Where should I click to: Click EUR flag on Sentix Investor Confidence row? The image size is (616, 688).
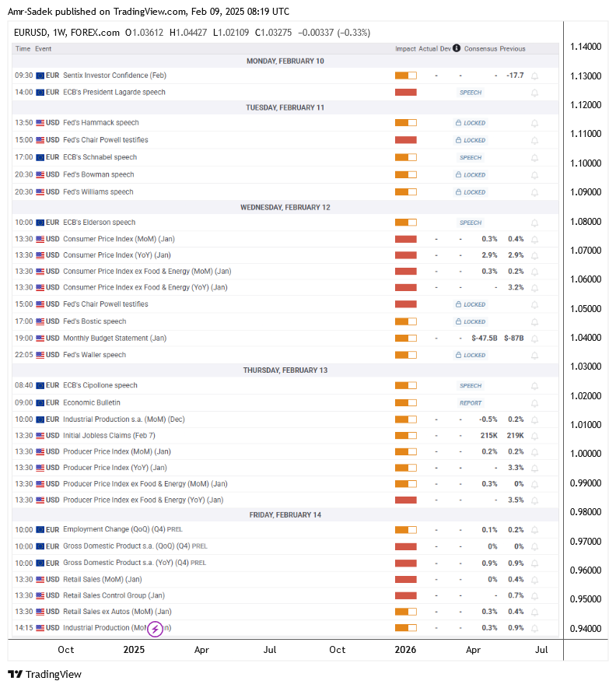40,75
